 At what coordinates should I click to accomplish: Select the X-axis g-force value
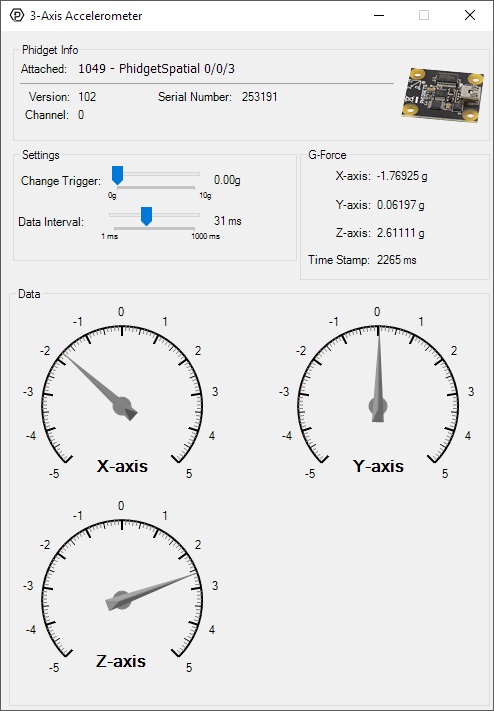pos(402,176)
